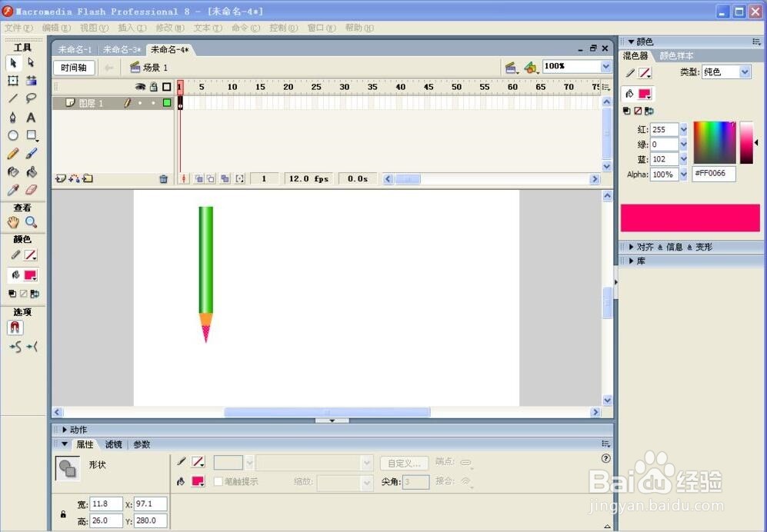Toggle lock dot of 图层 1
The height and width of the screenshot is (532, 767).
(153, 103)
